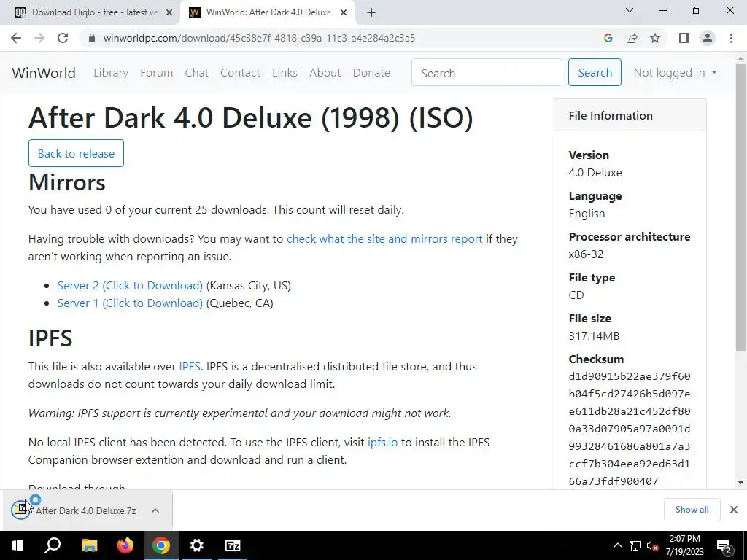Go to the Forum page
Screen dimensions: 747x560
(156, 73)
